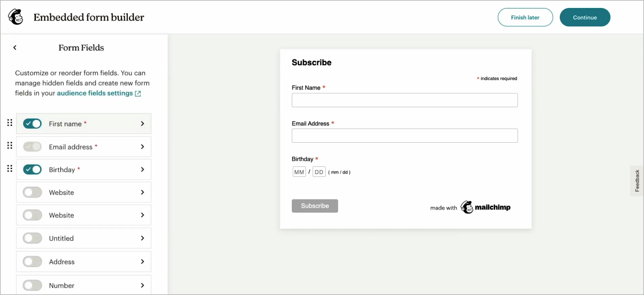Open the audience fields settings link
Screen dimensions: 644x295
(x=95, y=93)
